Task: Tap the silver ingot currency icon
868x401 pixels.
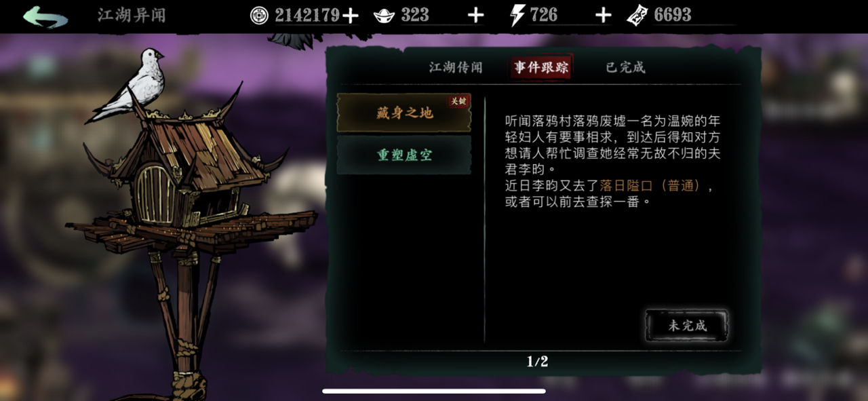Action: tap(384, 16)
